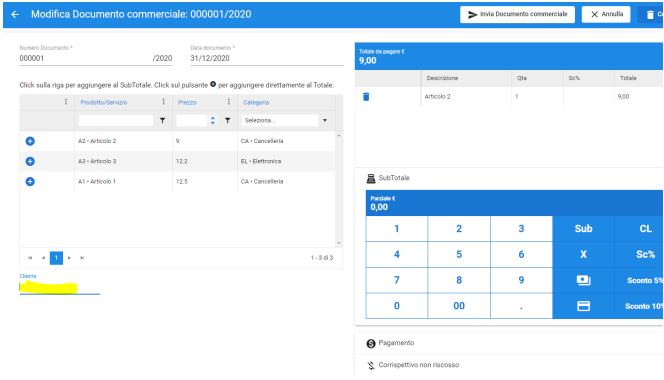Open Prezzo filter operator funnel
The image size is (664, 380).
[x=227, y=121]
